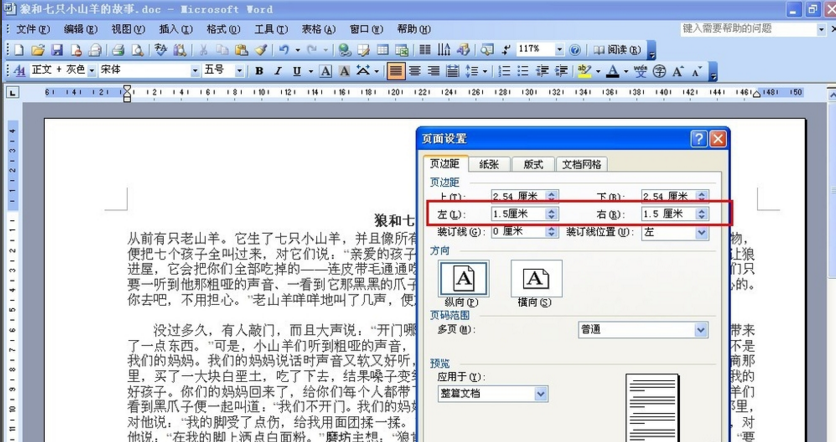836x442 pixels.
Task: Center the paragraph text
Action: (414, 70)
